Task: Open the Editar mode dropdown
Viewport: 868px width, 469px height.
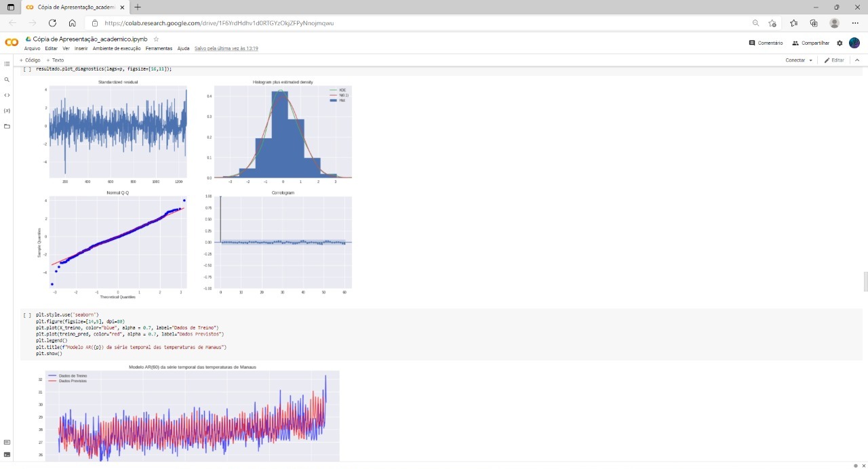Action: click(x=834, y=60)
